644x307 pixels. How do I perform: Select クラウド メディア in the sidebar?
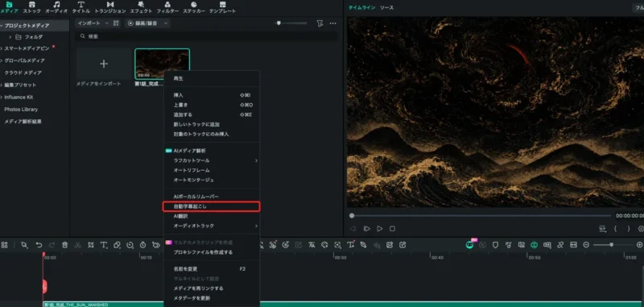(23, 73)
